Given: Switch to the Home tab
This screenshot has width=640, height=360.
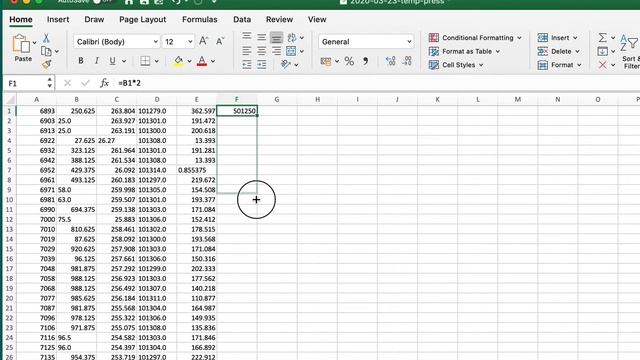Looking at the screenshot, I should coord(21,20).
